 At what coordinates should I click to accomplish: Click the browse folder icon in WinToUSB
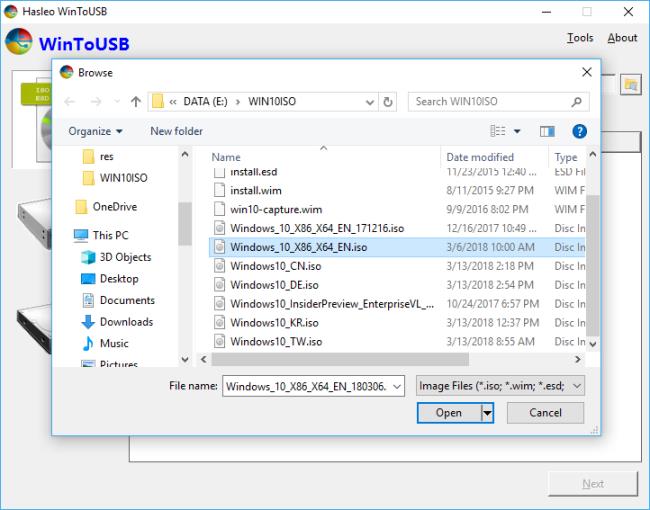tap(630, 85)
